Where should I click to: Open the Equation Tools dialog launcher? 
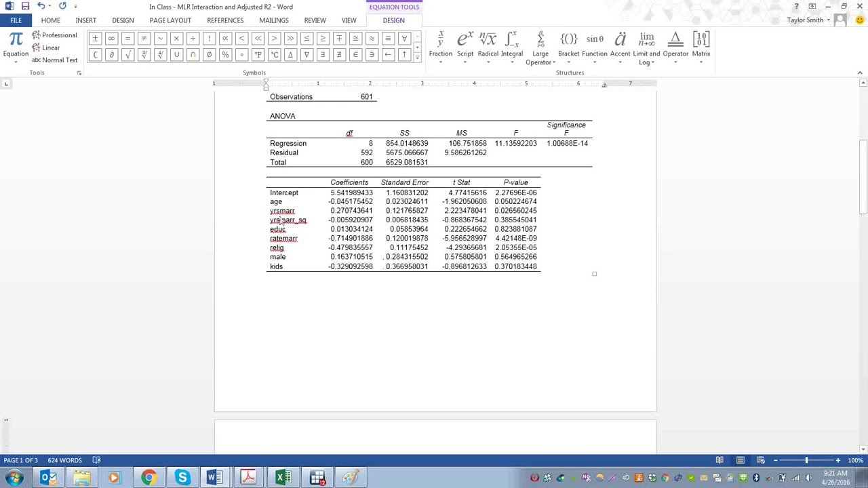[x=79, y=73]
